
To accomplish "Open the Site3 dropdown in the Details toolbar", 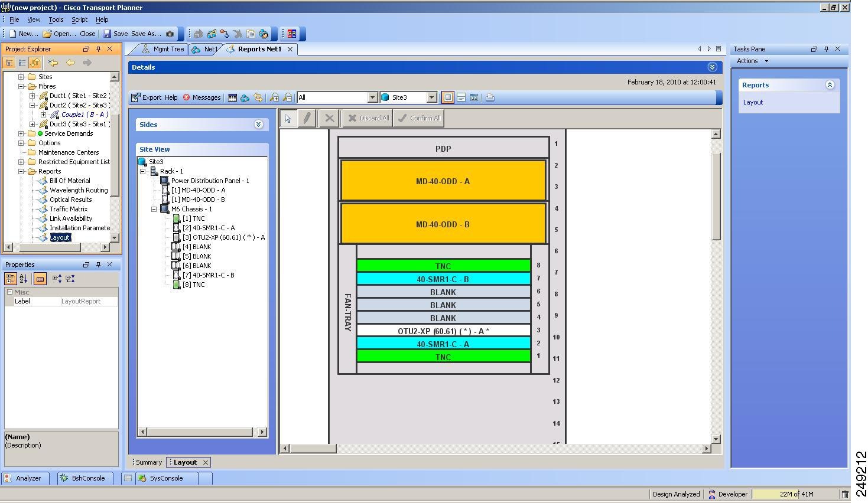I will pyautogui.click(x=431, y=97).
